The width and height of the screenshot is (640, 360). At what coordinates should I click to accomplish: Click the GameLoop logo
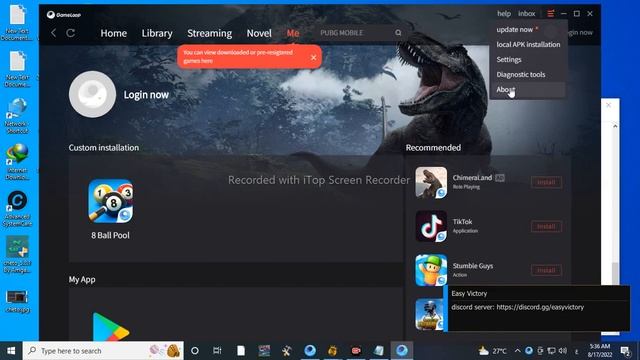tap(64, 15)
